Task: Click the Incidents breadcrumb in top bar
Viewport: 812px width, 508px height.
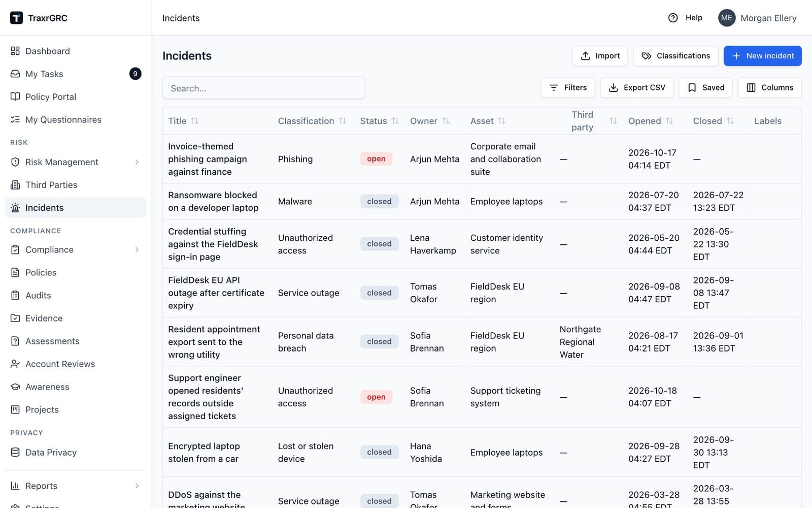Action: tap(181, 18)
